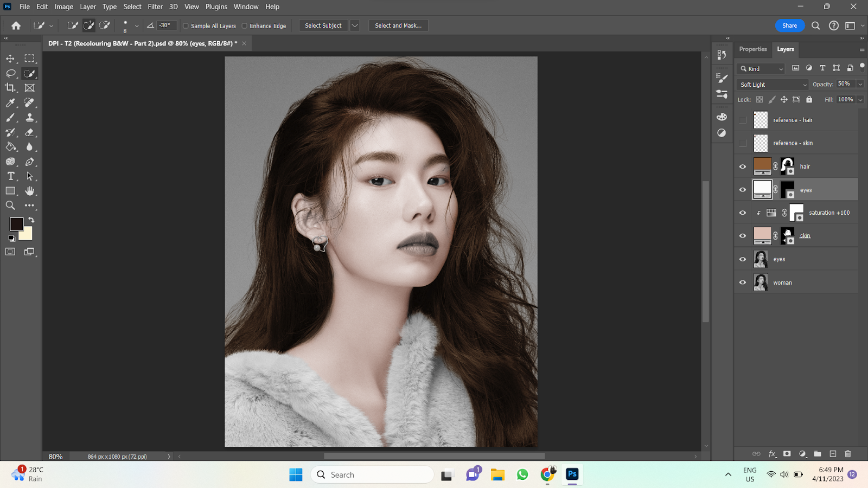Screen dimensions: 868x488
Task: Open the Opacity slider dropdown
Action: pos(860,84)
